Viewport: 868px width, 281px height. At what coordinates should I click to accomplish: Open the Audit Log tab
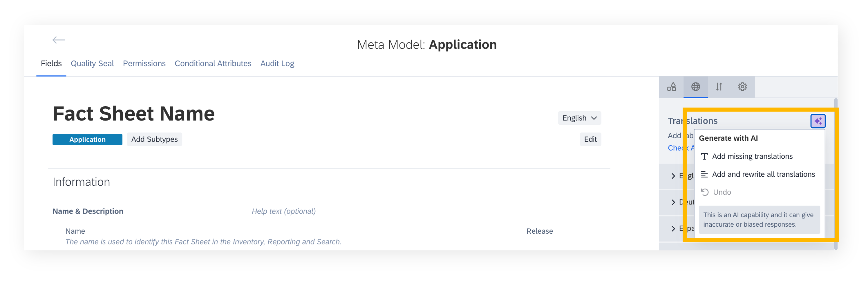pos(277,63)
